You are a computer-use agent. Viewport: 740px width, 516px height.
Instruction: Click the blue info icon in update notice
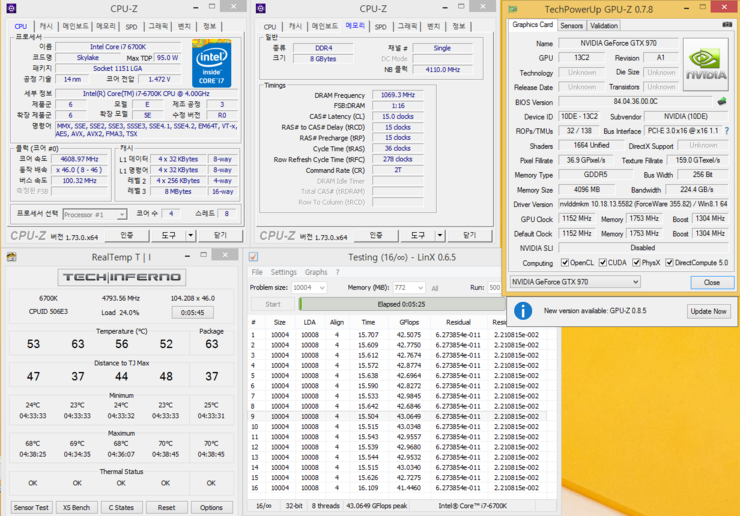(x=523, y=311)
